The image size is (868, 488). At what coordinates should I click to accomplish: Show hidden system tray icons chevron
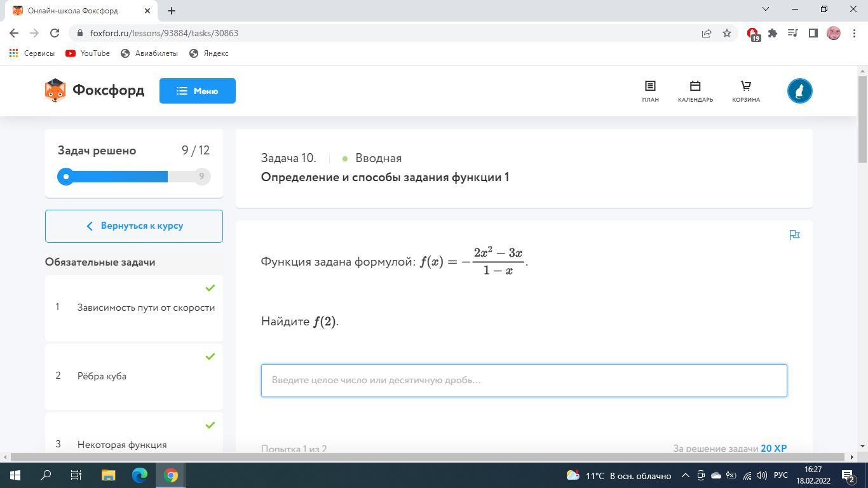pos(685,475)
